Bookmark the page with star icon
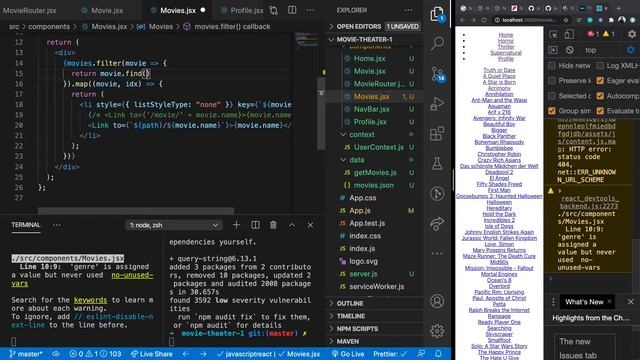This screenshot has width=640, height=360. (x=566, y=20)
